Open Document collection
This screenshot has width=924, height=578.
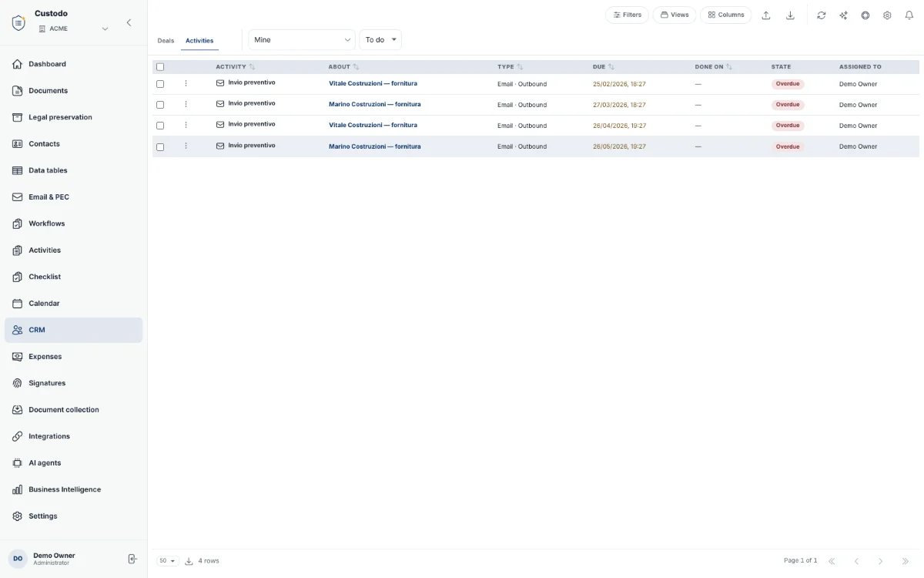(73, 410)
